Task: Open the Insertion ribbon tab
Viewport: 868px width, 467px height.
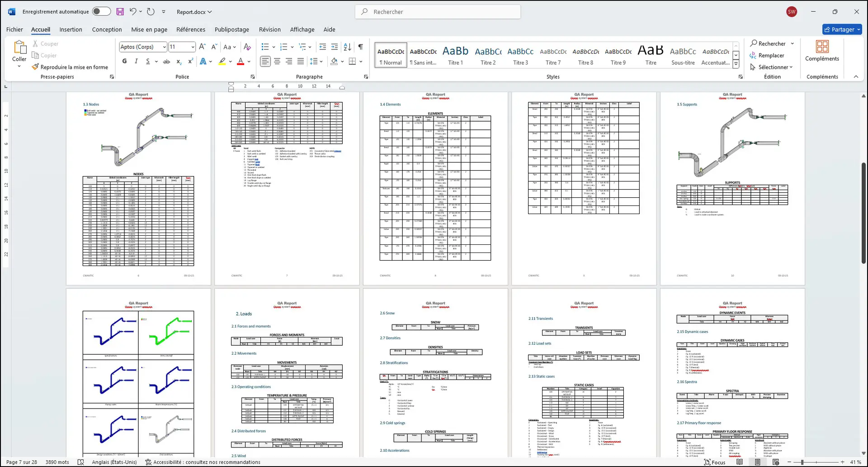Action: (71, 29)
